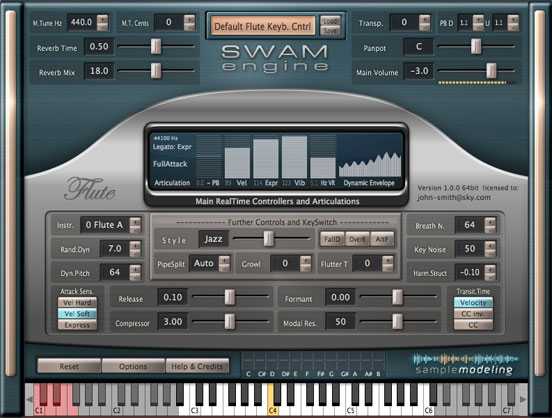
Task: Click the Release value 0.10
Action: click(172, 297)
